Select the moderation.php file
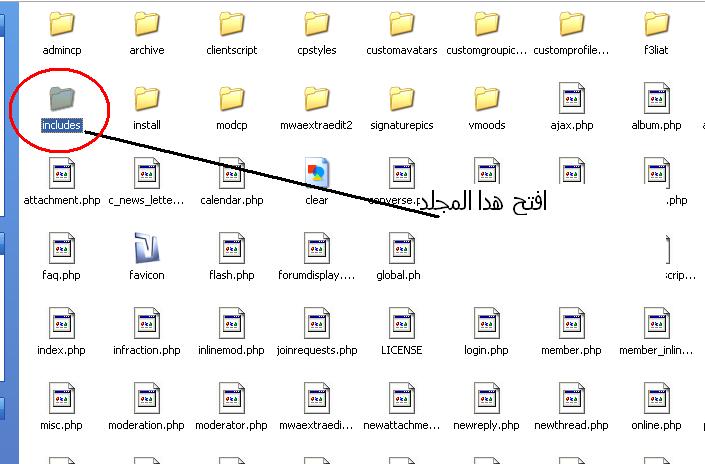Viewport: 705px width, 464px height. (x=147, y=398)
